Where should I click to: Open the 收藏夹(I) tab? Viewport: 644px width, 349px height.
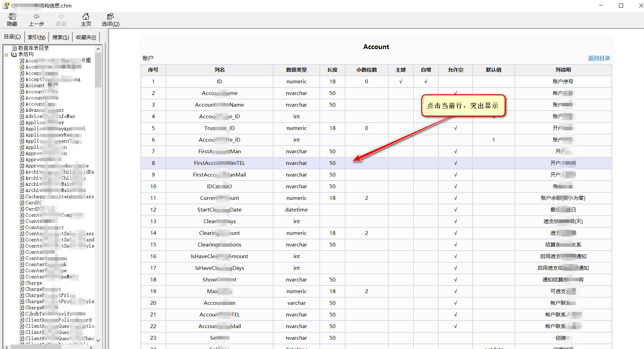86,37
